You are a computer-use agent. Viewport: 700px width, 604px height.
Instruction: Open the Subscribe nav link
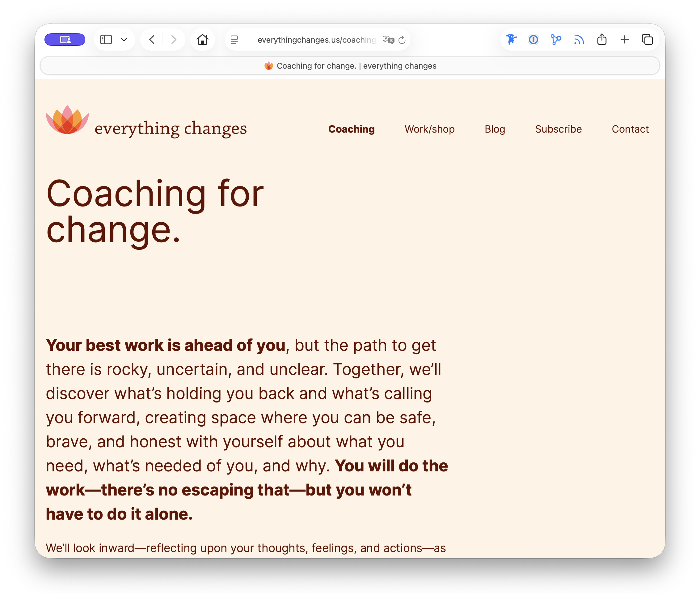(558, 129)
